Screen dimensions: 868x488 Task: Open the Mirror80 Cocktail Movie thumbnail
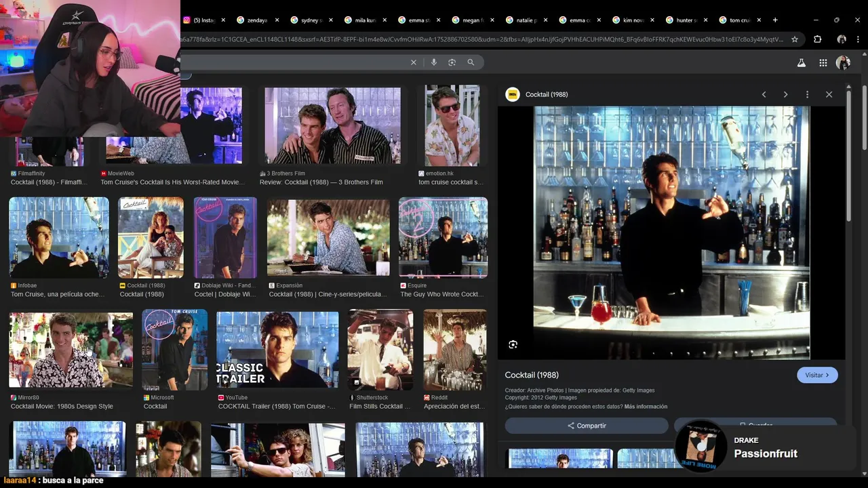click(x=71, y=350)
